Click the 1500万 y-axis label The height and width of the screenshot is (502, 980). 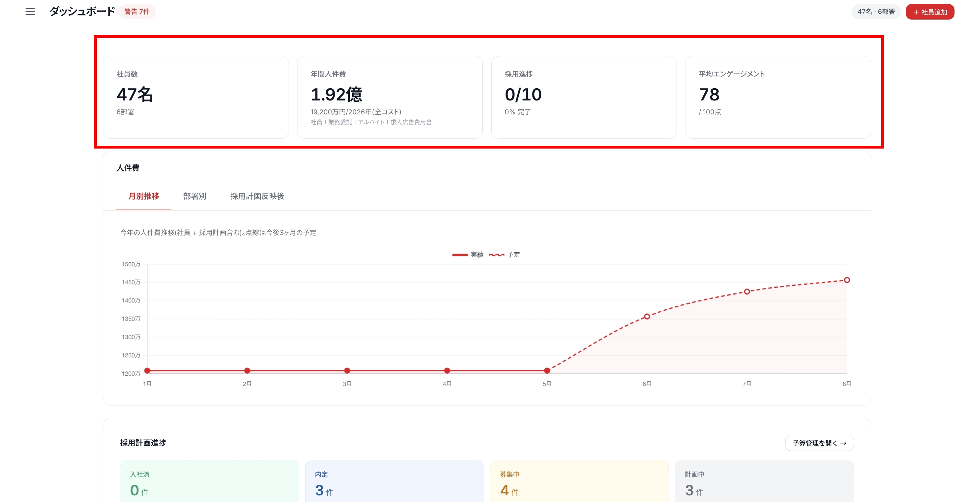[131, 264]
